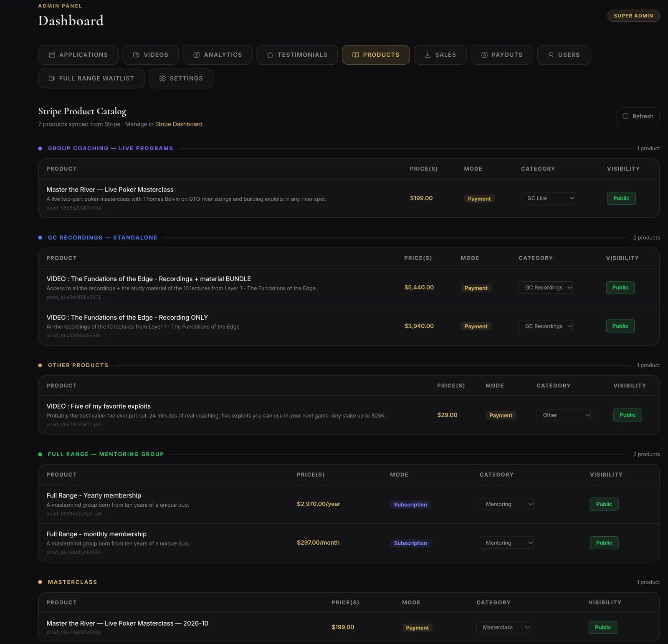Click the $297.00/month price
The width and height of the screenshot is (668, 644).
coord(318,543)
